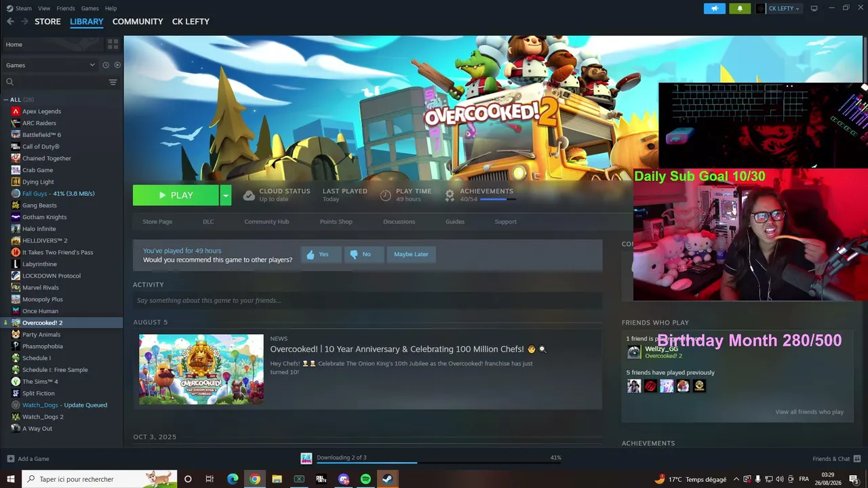The height and width of the screenshot is (488, 868).
Task: Show ready-to-play games filter icon
Action: coord(117,65)
